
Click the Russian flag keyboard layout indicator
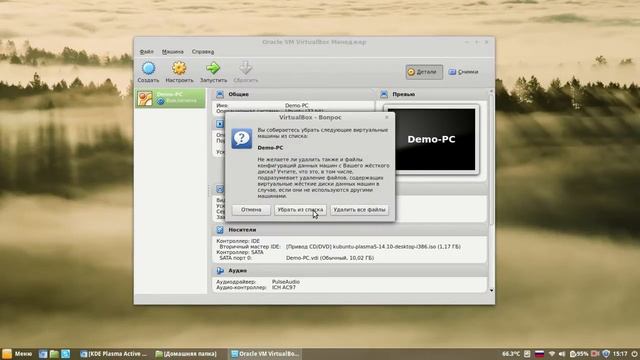pos(540,354)
